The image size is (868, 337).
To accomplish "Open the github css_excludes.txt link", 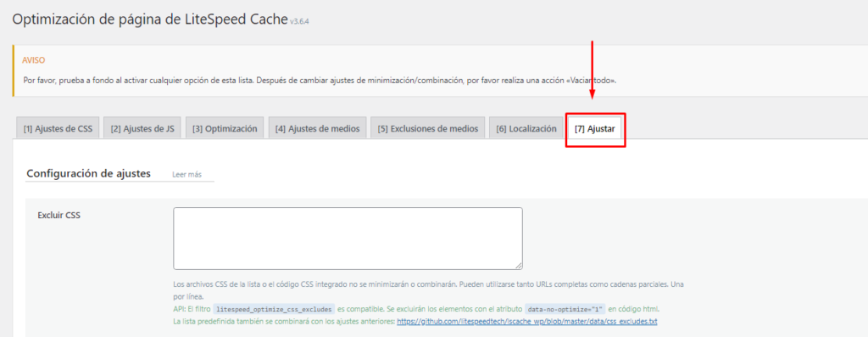I will coord(527,322).
